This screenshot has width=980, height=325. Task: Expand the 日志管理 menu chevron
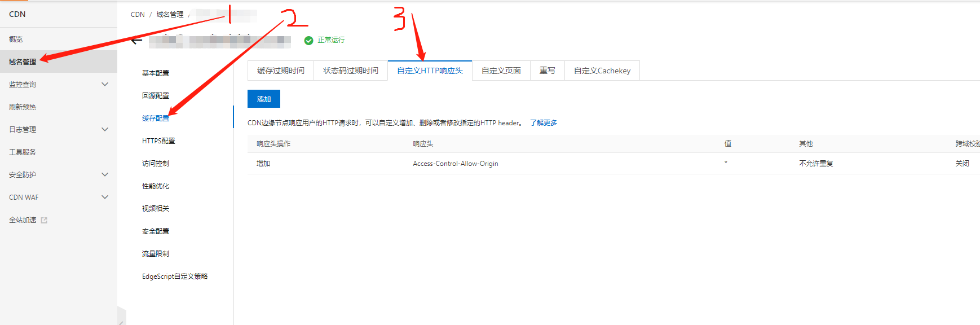105,129
